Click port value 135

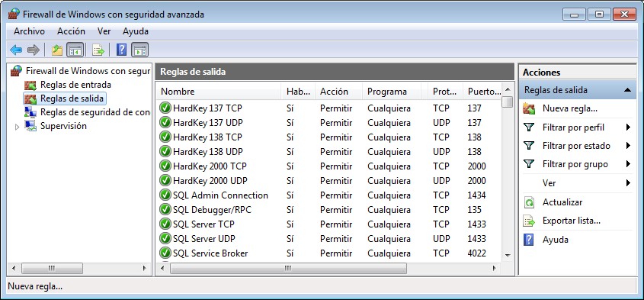[474, 210]
